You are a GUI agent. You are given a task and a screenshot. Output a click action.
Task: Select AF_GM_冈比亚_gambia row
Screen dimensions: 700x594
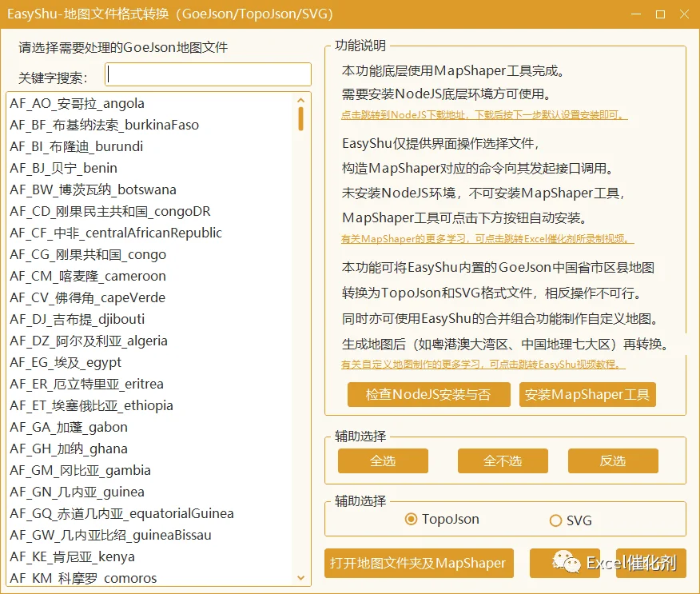tap(151, 470)
